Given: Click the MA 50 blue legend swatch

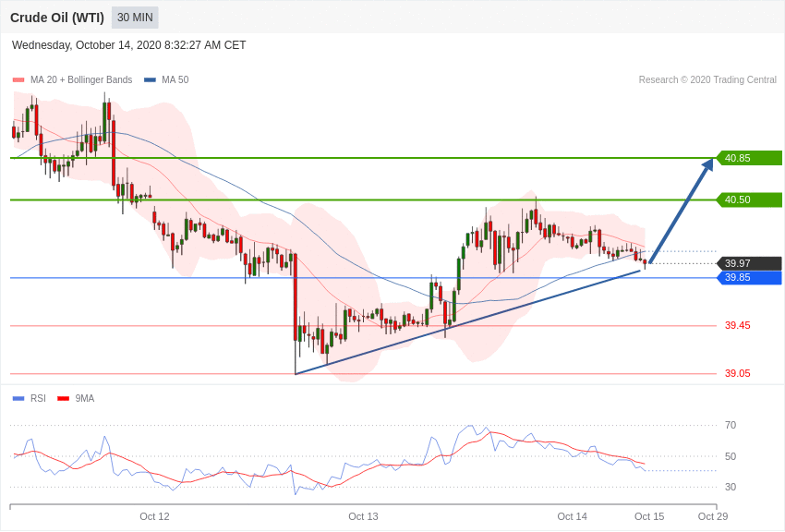Looking at the screenshot, I should [150, 79].
